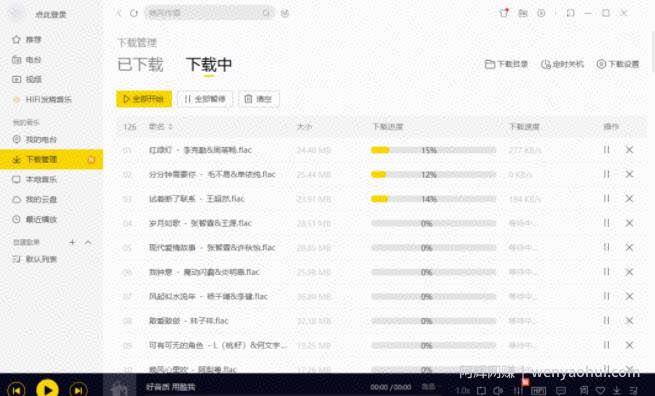Image resolution: width=655 pixels, height=396 pixels.
Task: Open the 电台 radio section
Action: [x=27, y=60]
